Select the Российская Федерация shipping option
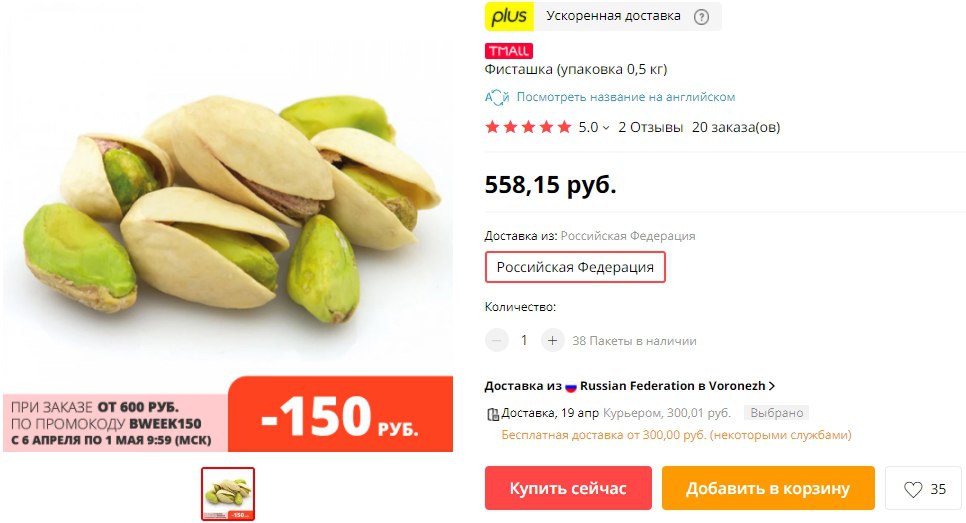The height and width of the screenshot is (523, 966). (x=575, y=267)
